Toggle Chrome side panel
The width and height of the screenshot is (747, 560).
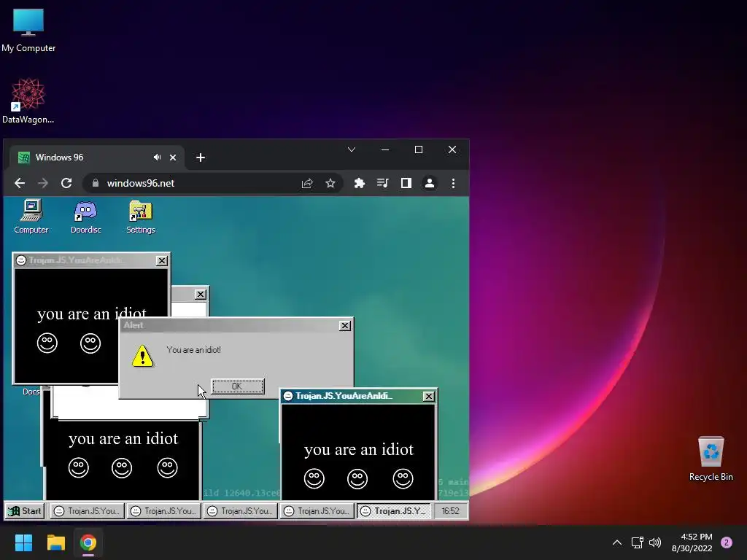tap(406, 183)
